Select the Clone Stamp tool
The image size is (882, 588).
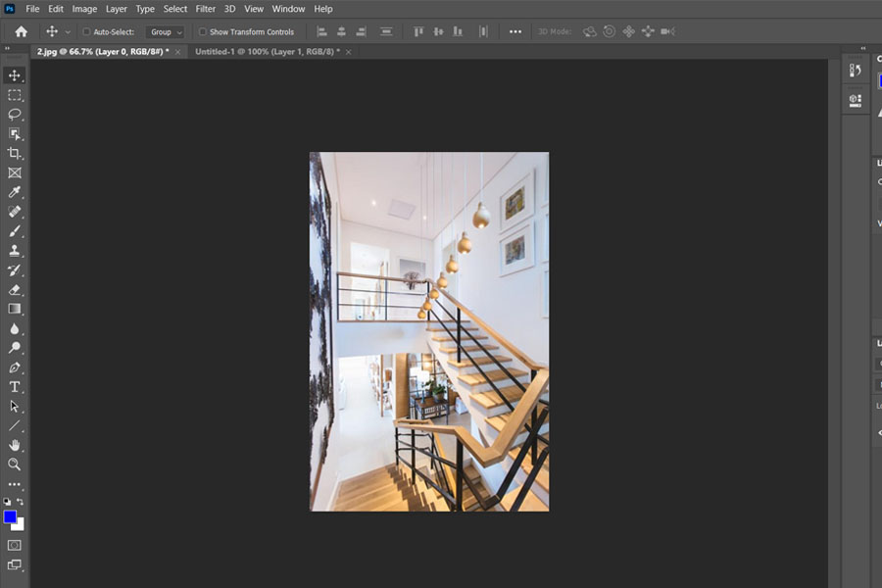pyautogui.click(x=14, y=250)
